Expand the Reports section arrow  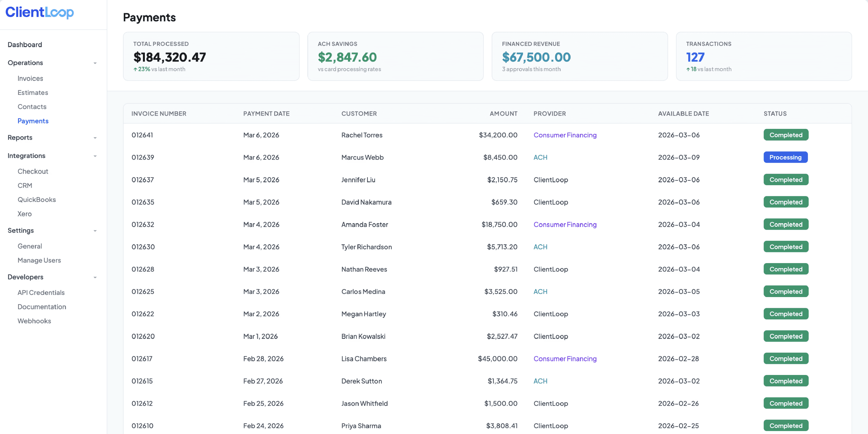coord(95,138)
